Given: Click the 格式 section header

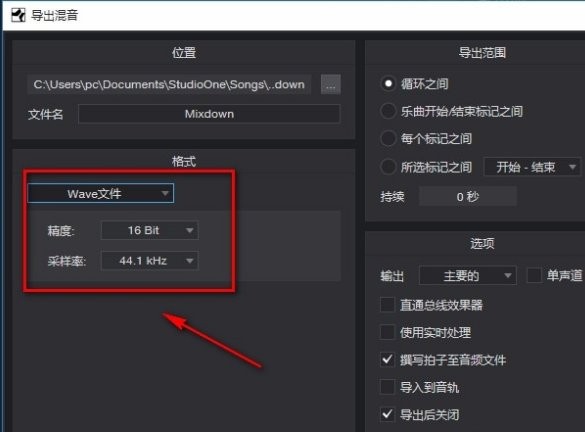Looking at the screenshot, I should click(x=184, y=161).
